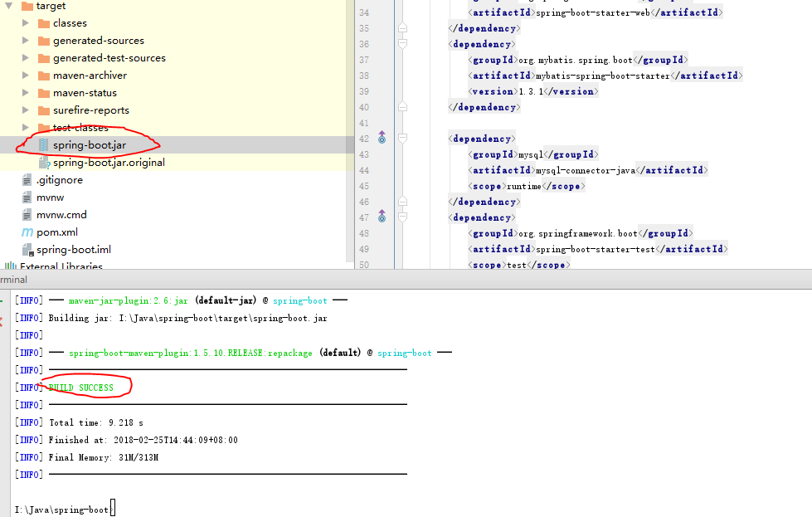Click the version 1.3.1 text
Image resolution: width=812 pixels, height=517 pixels.
pyautogui.click(x=531, y=91)
